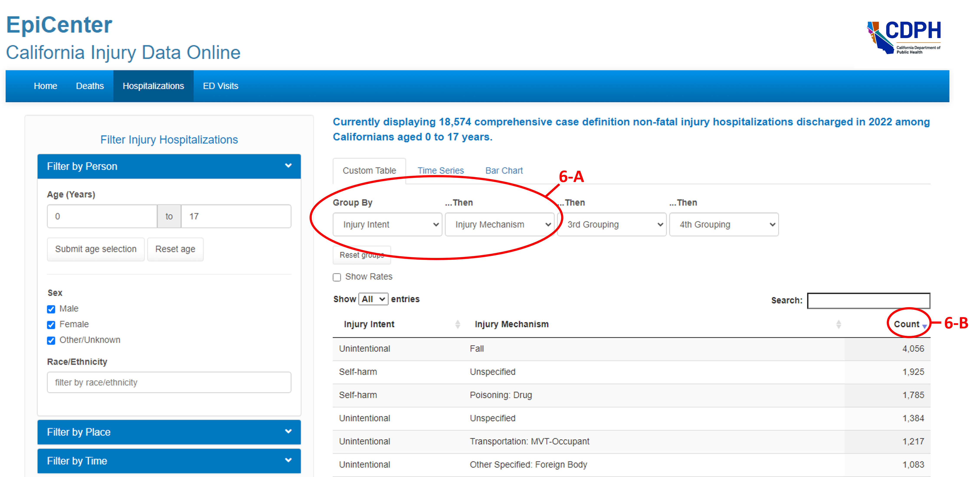Click the Submit age selection button
This screenshot has width=980, height=477.
pyautogui.click(x=95, y=249)
